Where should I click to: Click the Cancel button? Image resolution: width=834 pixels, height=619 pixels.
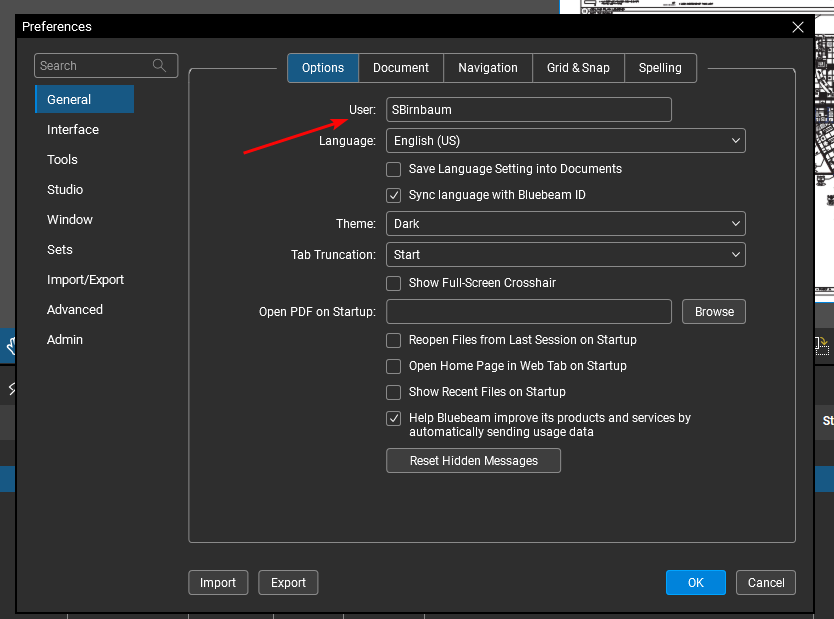pyautogui.click(x=766, y=583)
